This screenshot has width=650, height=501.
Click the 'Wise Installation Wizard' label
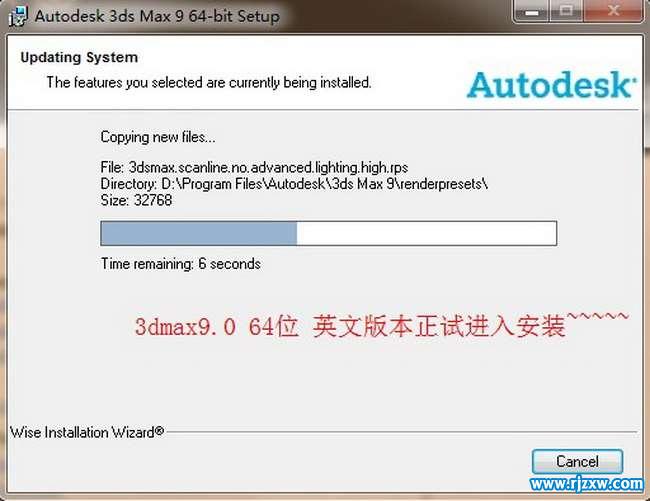pyautogui.click(x=82, y=432)
